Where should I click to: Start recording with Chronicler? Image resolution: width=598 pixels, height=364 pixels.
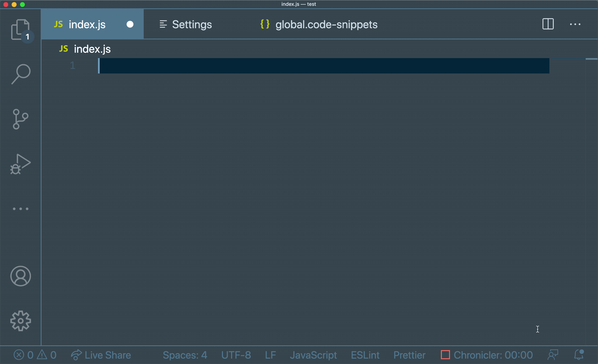(486, 355)
